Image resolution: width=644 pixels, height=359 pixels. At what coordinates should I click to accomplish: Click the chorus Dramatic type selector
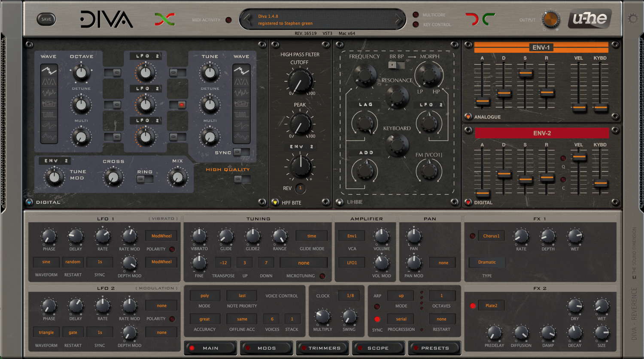[x=487, y=262]
